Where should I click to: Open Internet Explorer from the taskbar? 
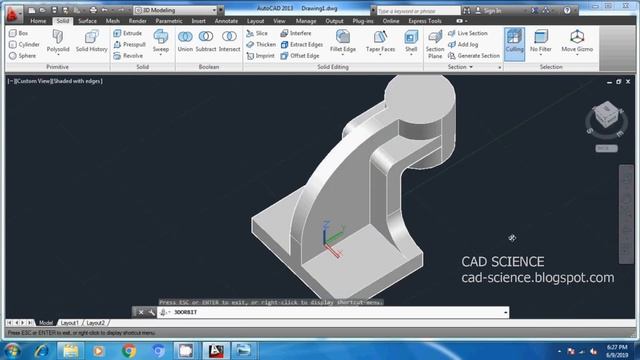[41, 351]
